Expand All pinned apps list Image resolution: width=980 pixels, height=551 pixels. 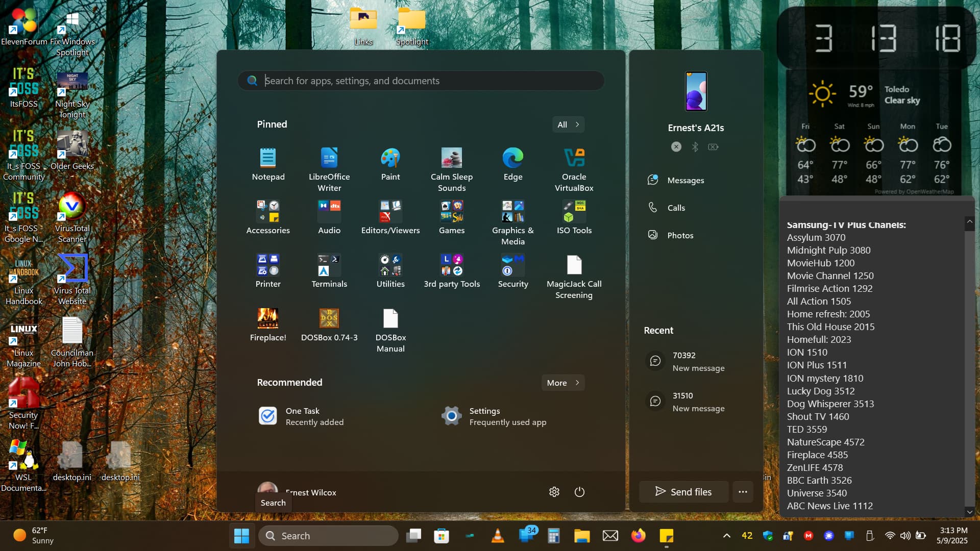point(569,124)
